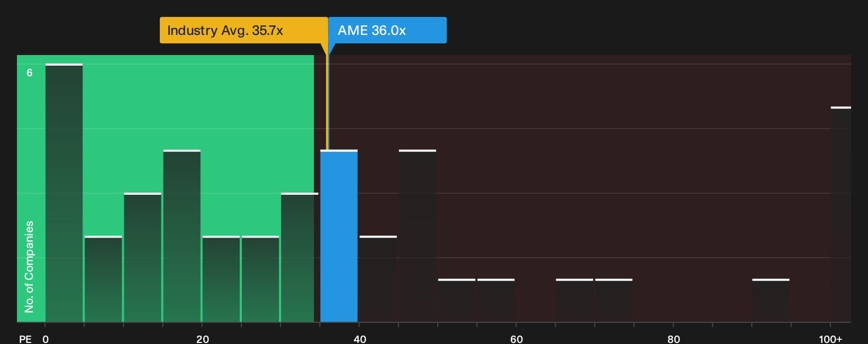Select the bar between PE 15 and 20
The width and height of the screenshot is (868, 344).
pos(182,236)
